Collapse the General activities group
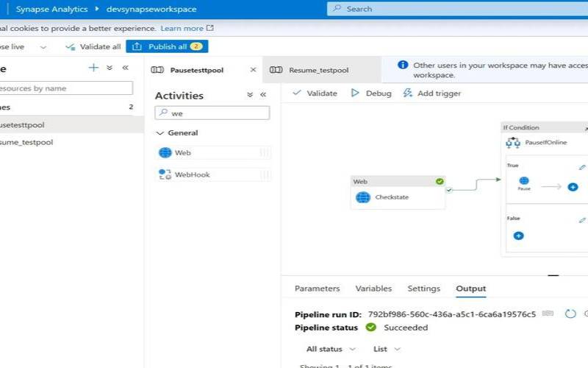Viewport: 588px width, 368px height. click(161, 133)
